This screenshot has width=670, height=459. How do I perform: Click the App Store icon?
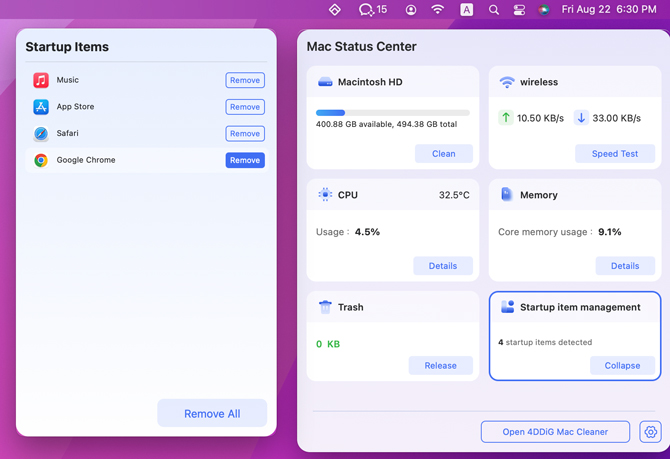pos(41,107)
